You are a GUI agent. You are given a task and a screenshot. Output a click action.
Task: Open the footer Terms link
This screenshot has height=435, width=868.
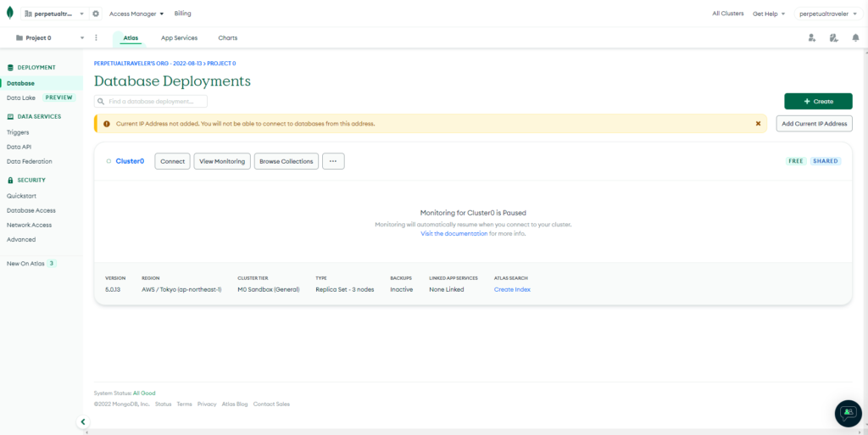(184, 404)
